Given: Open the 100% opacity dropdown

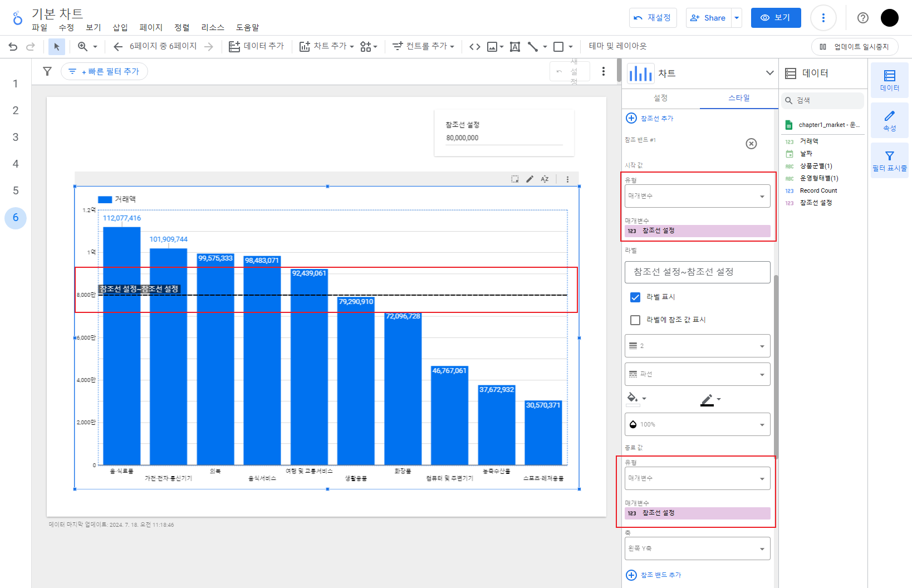Looking at the screenshot, I should pos(697,424).
